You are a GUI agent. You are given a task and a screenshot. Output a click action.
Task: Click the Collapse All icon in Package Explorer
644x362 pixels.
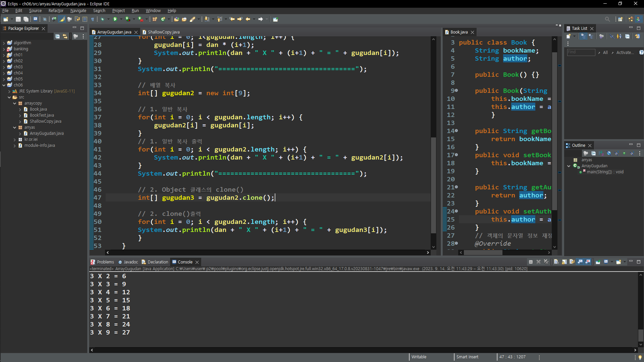coord(57,36)
